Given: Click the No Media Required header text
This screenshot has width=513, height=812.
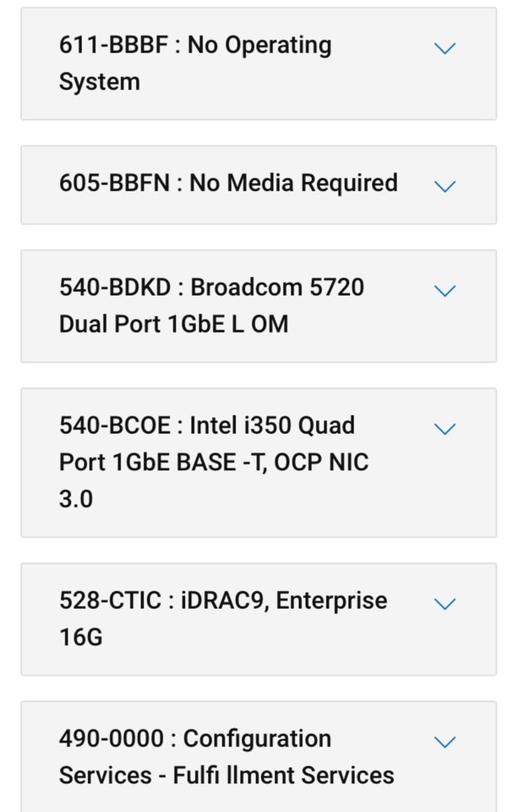Looking at the screenshot, I should click(x=228, y=184).
